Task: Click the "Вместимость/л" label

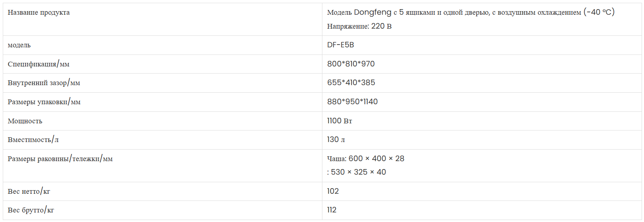Action: [33, 140]
